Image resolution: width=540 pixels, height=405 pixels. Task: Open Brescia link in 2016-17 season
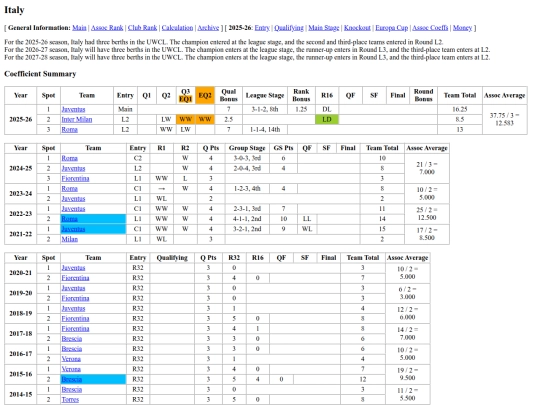[x=72, y=349]
